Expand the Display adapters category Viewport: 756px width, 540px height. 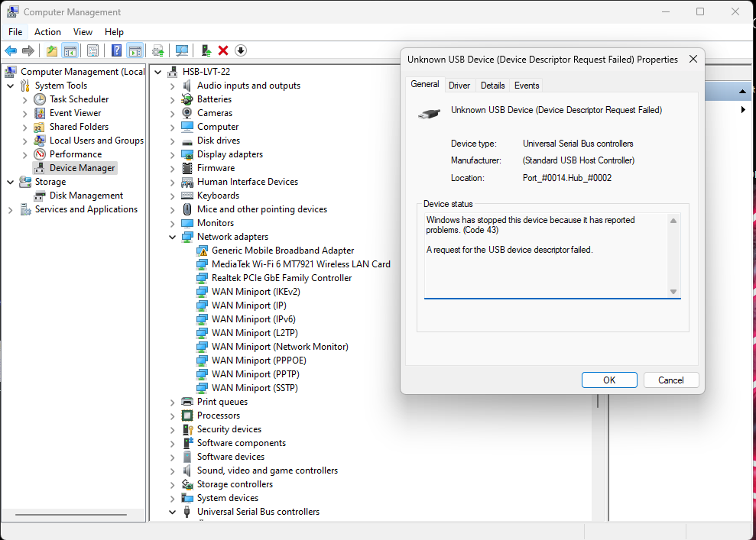coord(174,154)
